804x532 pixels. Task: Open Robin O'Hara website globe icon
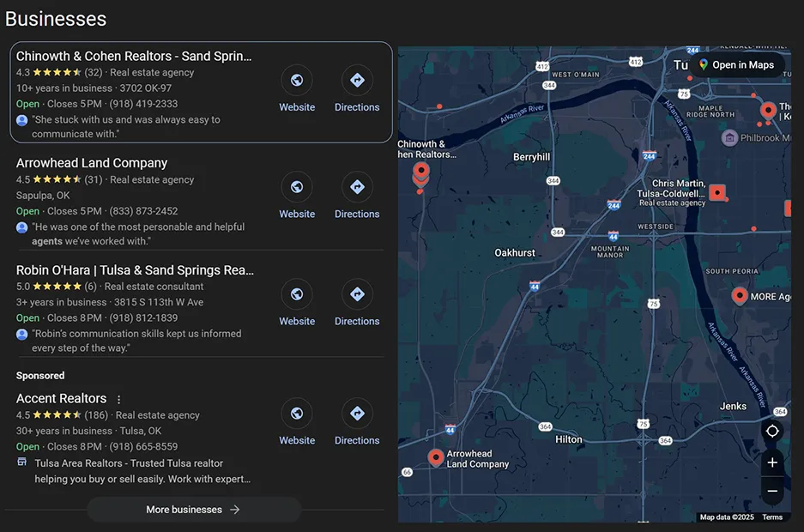coord(297,294)
